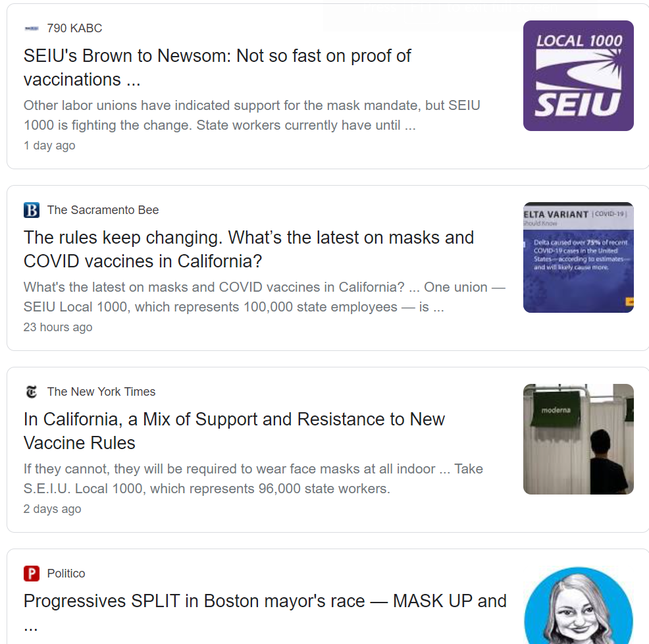
Task: Click the red Politico 'P' favicon
Action: click(32, 574)
